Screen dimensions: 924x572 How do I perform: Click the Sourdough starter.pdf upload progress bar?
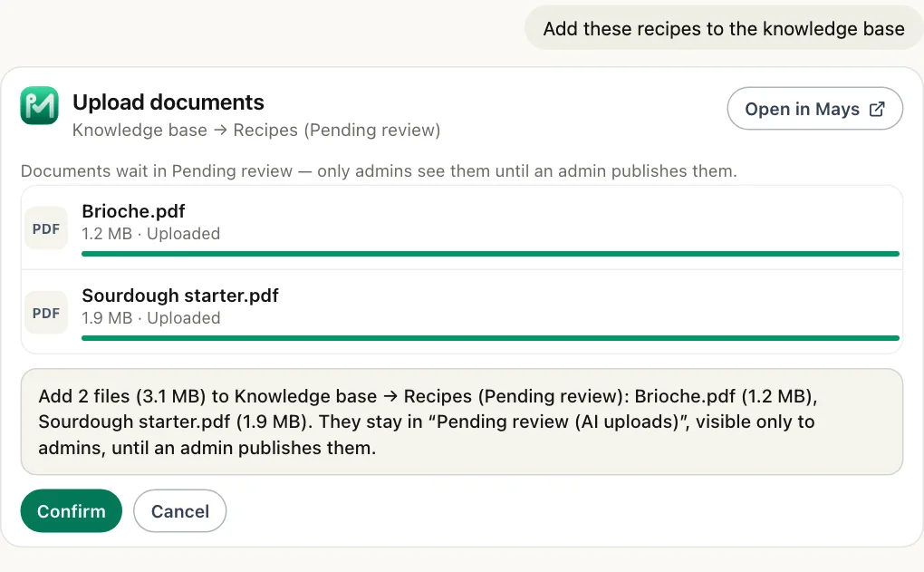tap(490, 338)
